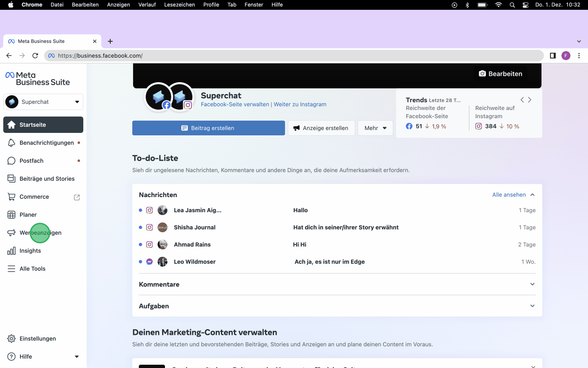Open Chrome three-dot menu
The width and height of the screenshot is (588, 368).
click(x=579, y=56)
